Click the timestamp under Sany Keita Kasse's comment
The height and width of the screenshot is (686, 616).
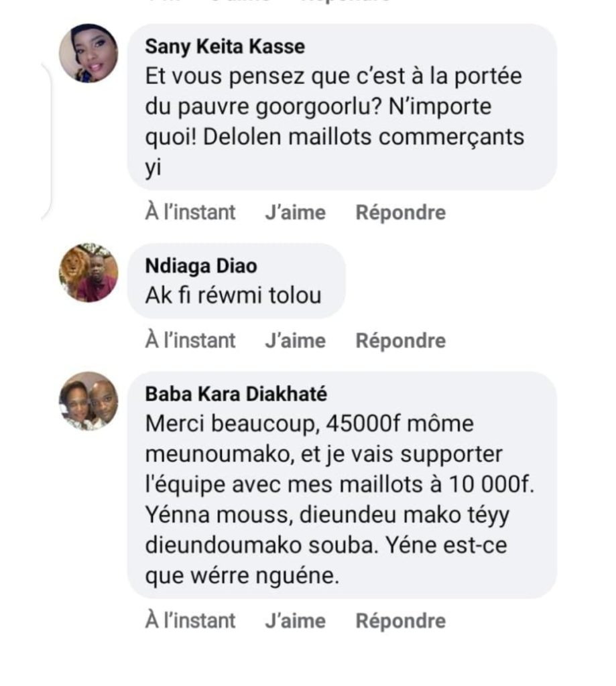190,213
